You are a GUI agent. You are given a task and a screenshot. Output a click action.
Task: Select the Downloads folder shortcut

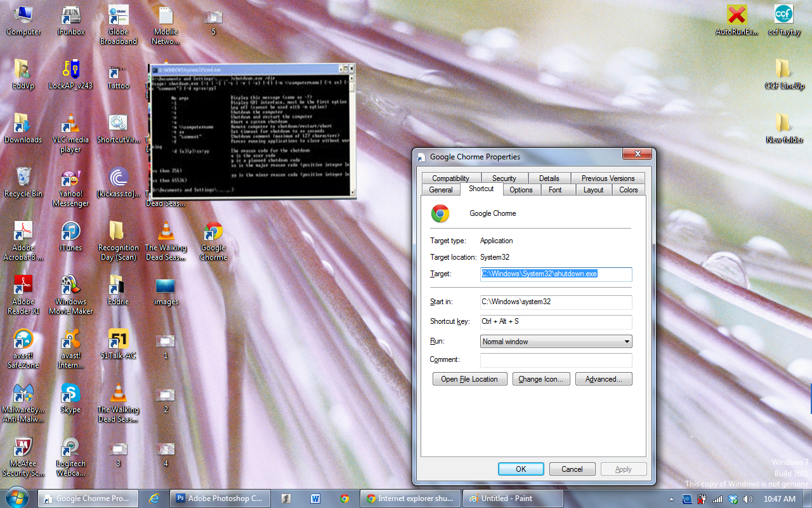point(23,128)
